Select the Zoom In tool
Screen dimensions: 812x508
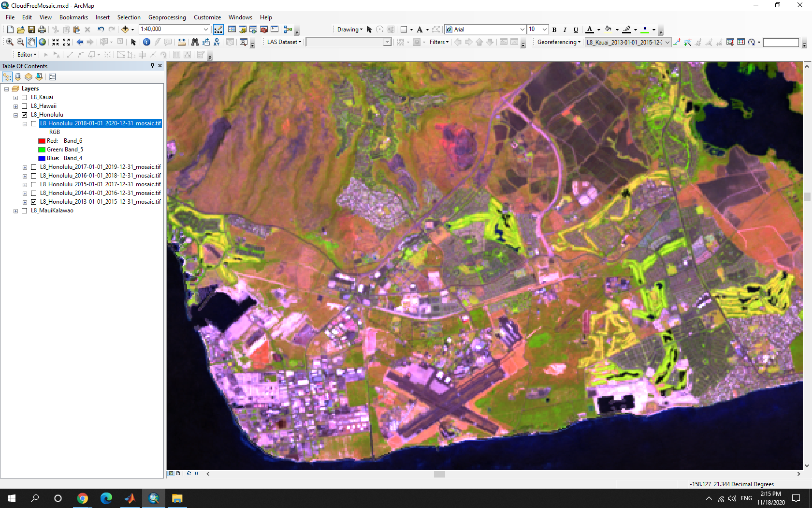(x=10, y=42)
